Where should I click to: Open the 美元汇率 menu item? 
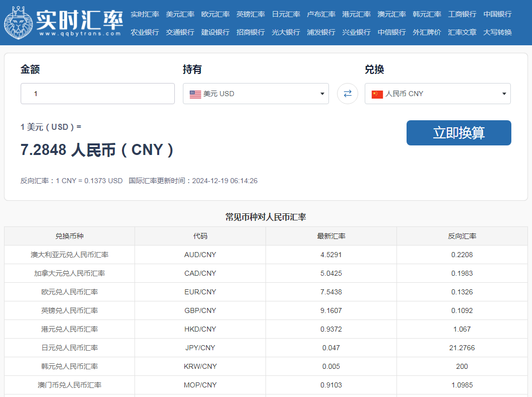click(180, 14)
